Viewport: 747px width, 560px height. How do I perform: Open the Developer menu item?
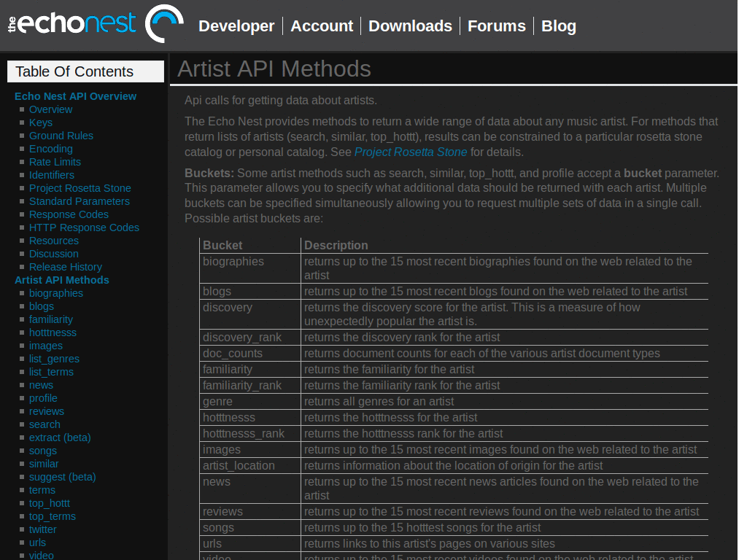[236, 26]
